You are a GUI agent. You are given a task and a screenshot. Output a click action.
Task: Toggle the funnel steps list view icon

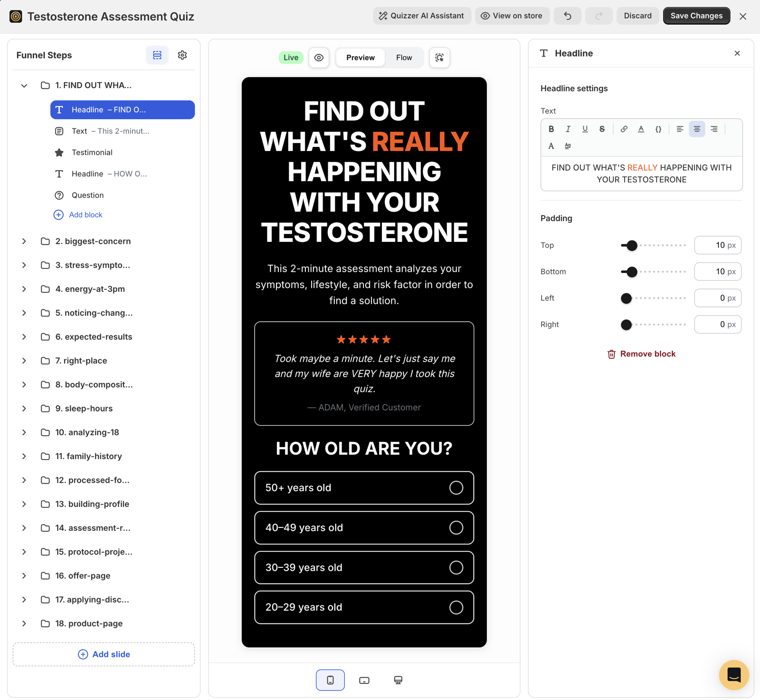click(x=157, y=55)
